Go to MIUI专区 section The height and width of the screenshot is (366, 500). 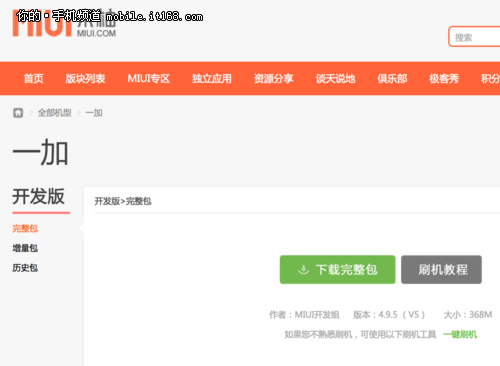pos(149,79)
